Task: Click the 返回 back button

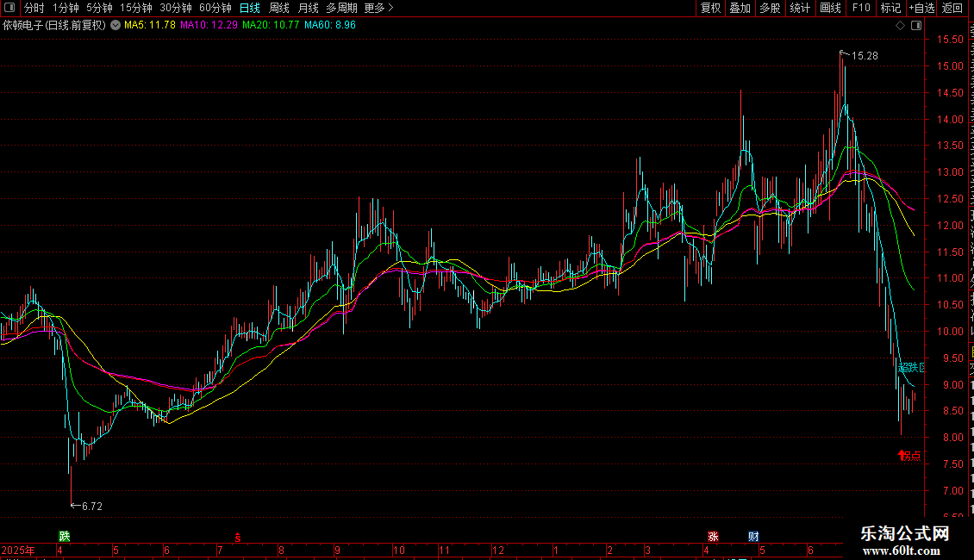Action: pyautogui.click(x=952, y=8)
